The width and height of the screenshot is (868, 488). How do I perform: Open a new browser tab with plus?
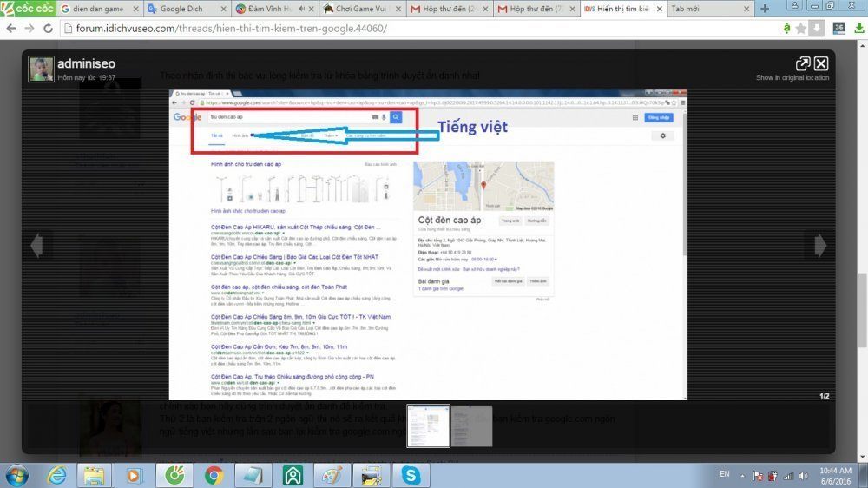[x=765, y=9]
